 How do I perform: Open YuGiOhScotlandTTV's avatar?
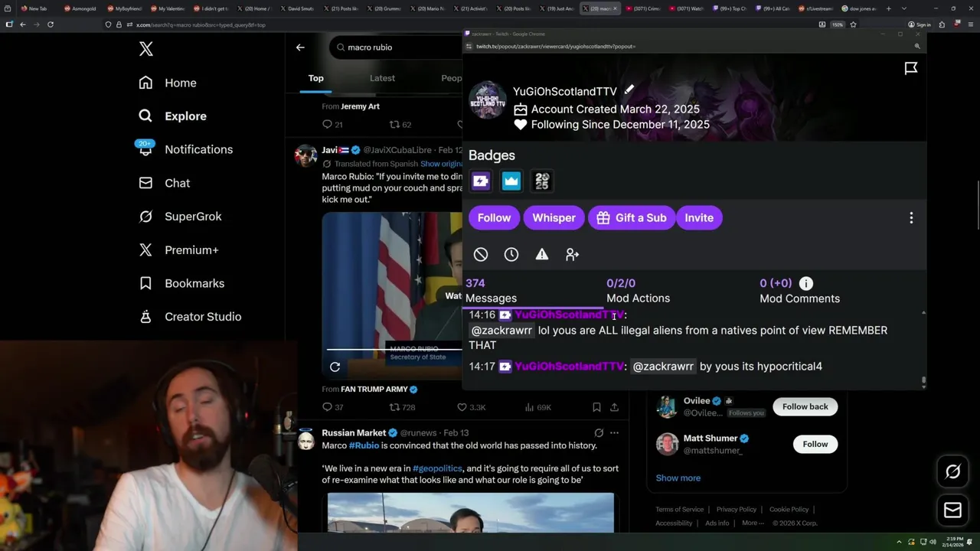pos(488,100)
